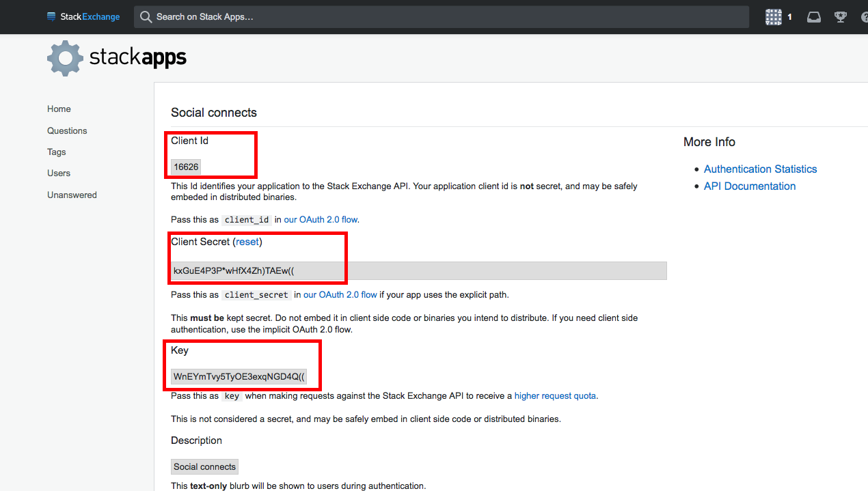Follow the higher request quota link

click(x=556, y=395)
